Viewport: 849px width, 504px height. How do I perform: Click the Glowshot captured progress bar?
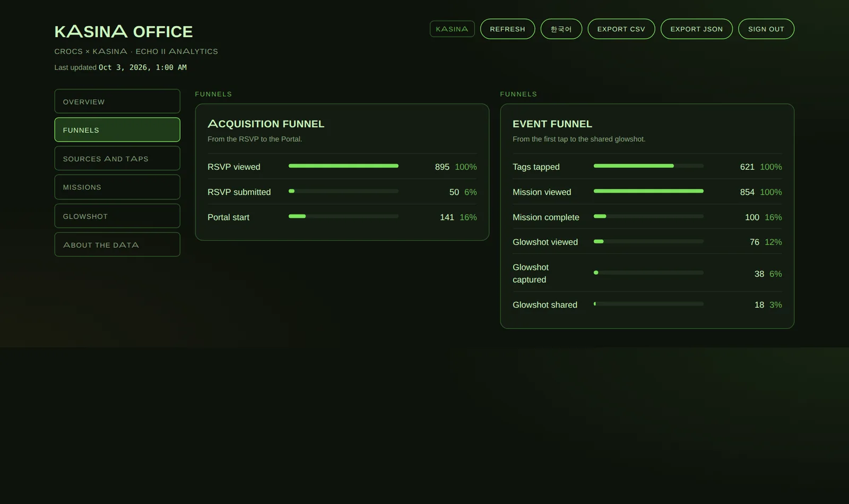[648, 273]
